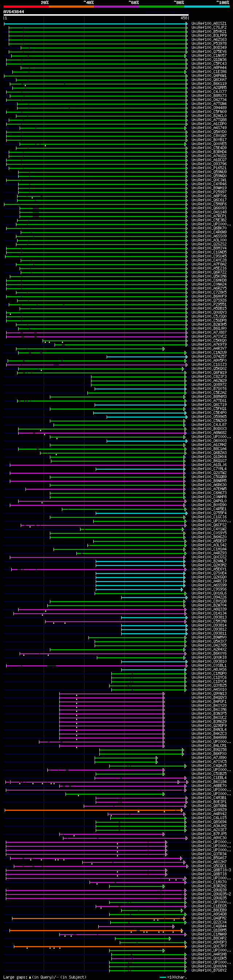Select hit label UniRef100_P29551
The image size is (233, 980).
209,304
